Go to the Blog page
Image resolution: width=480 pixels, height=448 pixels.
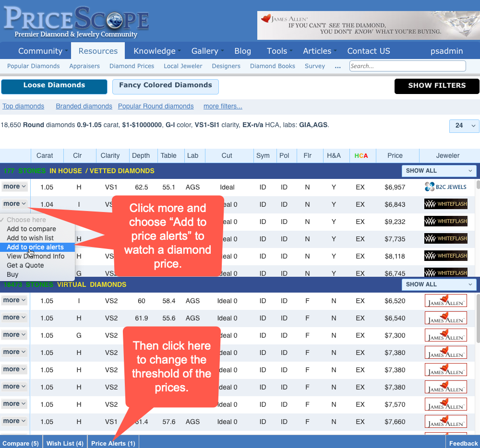pyautogui.click(x=242, y=51)
